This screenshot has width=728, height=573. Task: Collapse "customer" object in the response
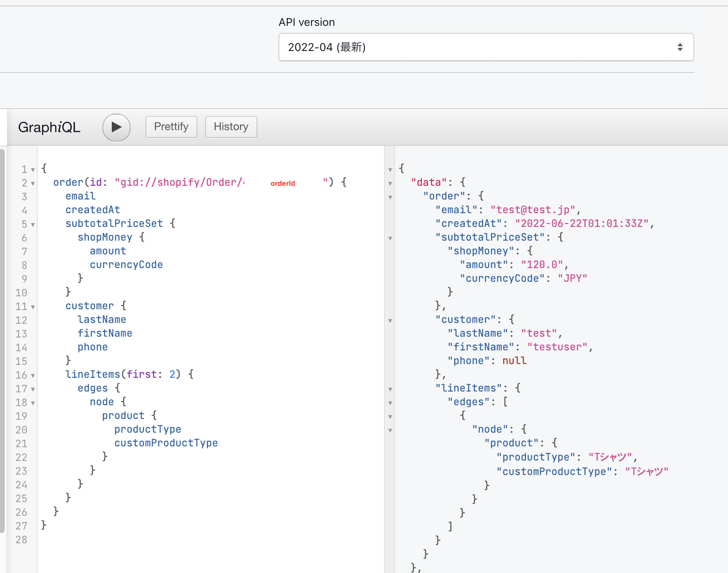coord(390,321)
